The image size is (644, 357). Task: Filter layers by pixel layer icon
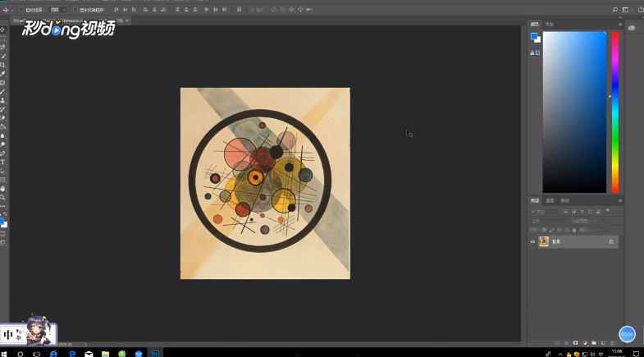point(565,212)
